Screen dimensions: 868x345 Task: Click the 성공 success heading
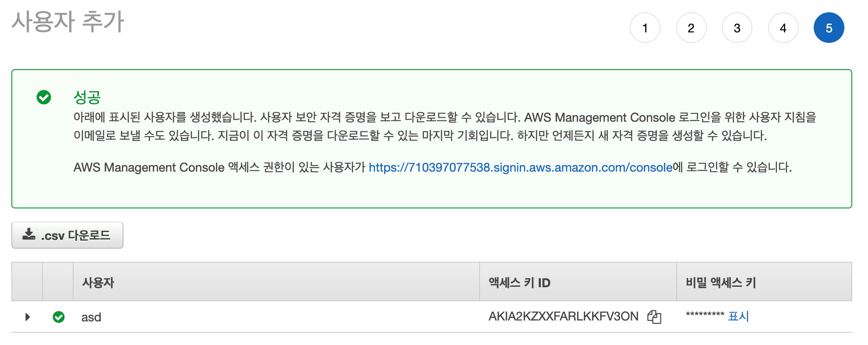pos(87,97)
